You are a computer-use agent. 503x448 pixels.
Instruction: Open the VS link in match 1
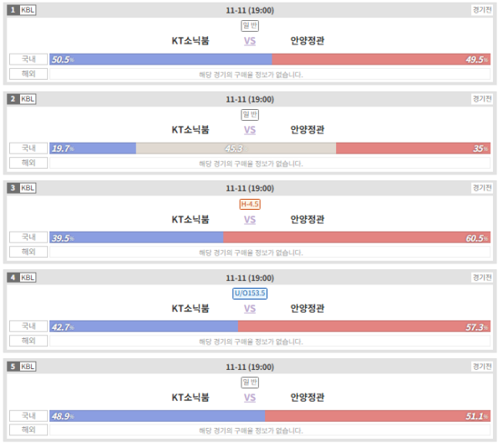250,41
